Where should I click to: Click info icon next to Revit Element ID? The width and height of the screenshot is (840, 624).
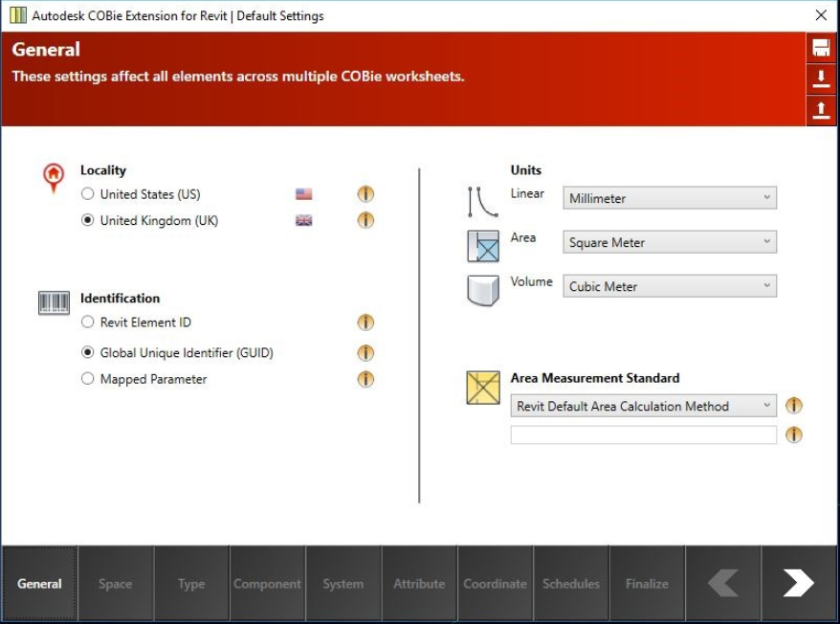(x=365, y=323)
